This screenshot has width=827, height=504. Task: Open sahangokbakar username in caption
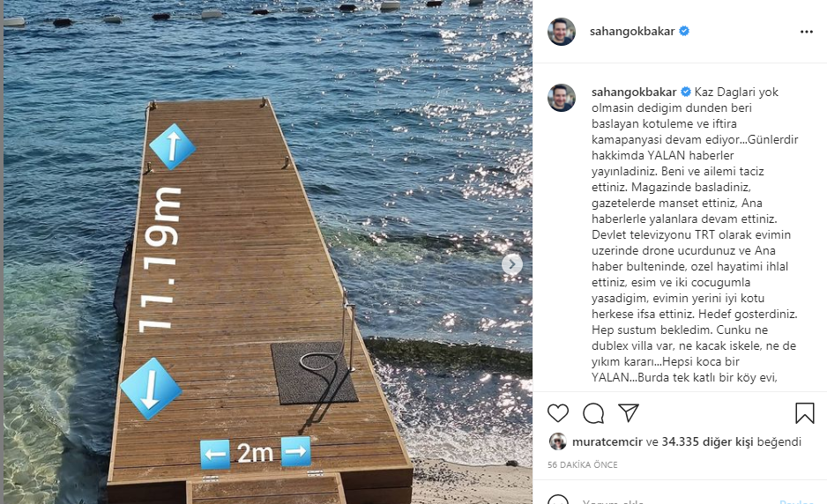[x=634, y=92]
